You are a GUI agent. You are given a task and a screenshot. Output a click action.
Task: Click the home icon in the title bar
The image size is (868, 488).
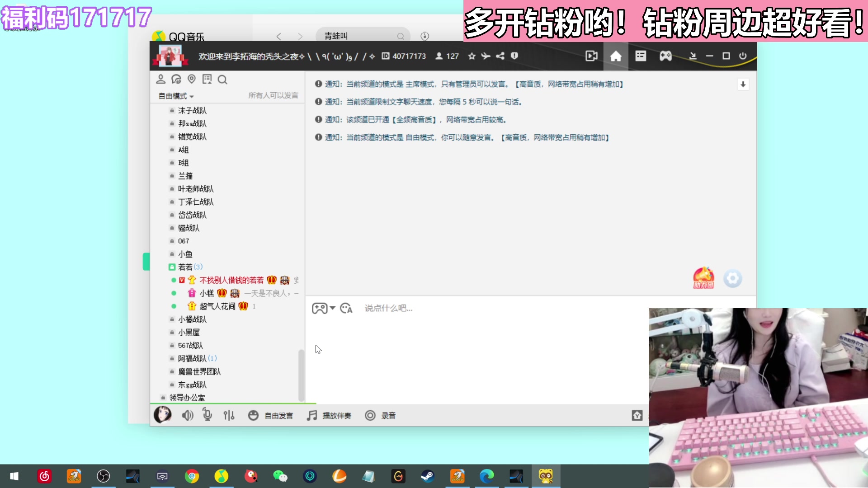(616, 56)
